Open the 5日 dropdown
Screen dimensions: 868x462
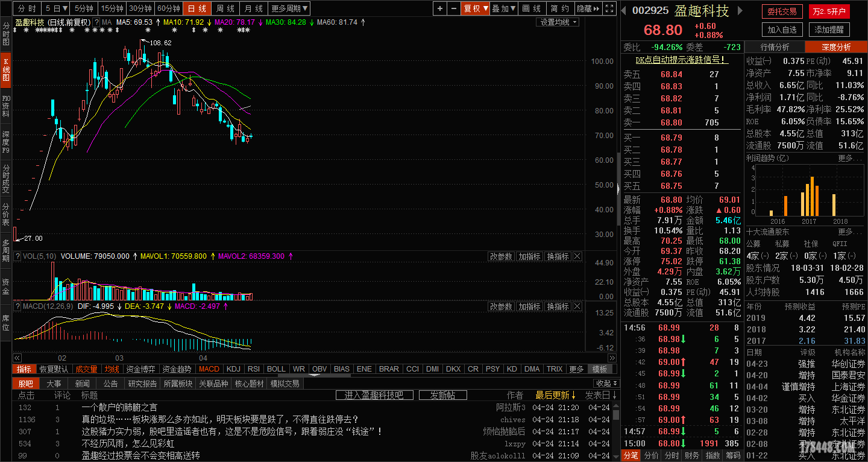[x=55, y=8]
